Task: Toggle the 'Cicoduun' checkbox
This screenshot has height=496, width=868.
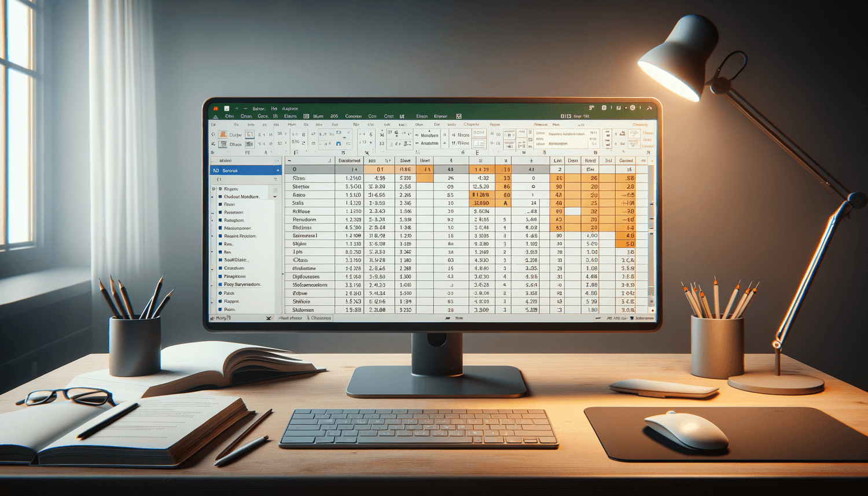Action: [220, 268]
